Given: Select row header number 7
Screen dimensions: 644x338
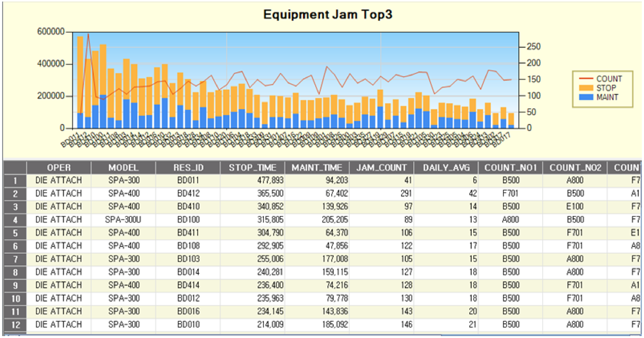Looking at the screenshot, I should pyautogui.click(x=15, y=259).
